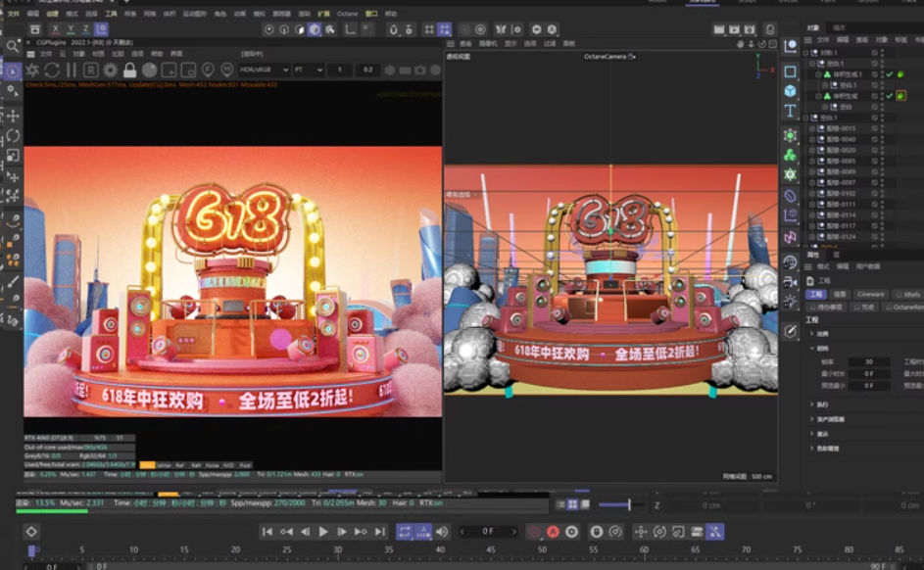
Task: Open the PT render kernel dropdown
Action: point(308,71)
